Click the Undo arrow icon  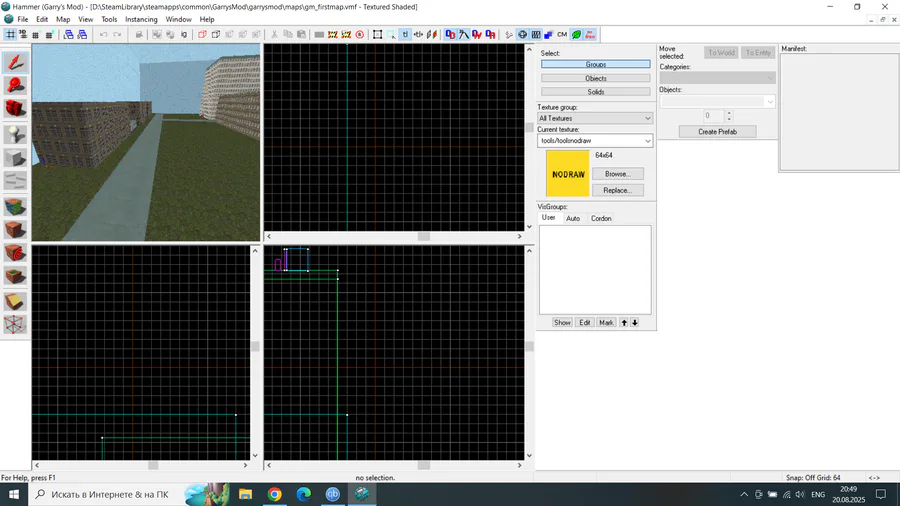pyautogui.click(x=103, y=34)
